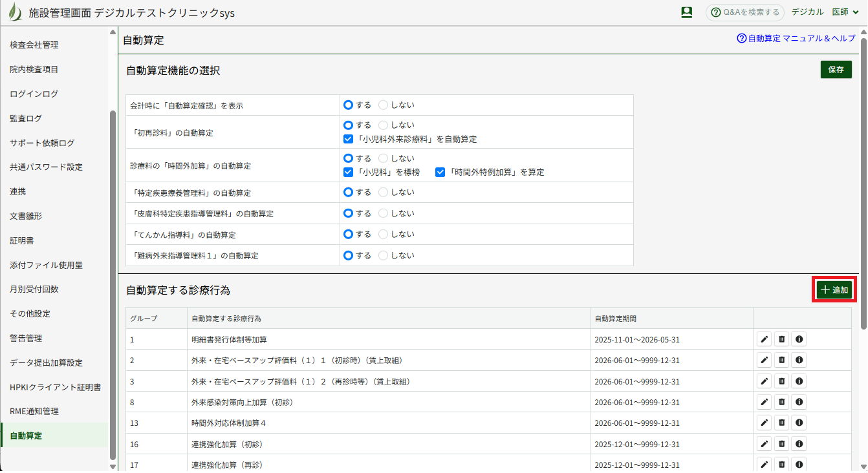The height and width of the screenshot is (473, 868).
Task: Delete the group 3 ベースアップ評価料 (再診時等) row
Action: pyautogui.click(x=782, y=381)
